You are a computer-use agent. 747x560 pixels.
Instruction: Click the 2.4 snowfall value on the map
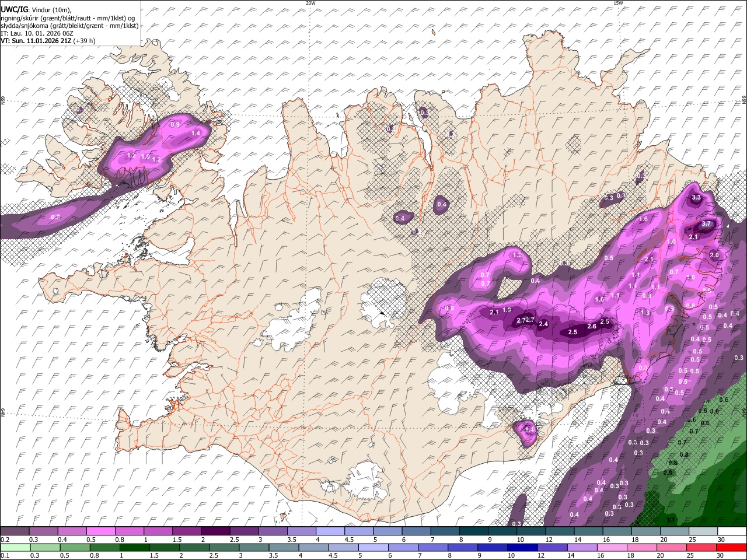pyautogui.click(x=544, y=324)
